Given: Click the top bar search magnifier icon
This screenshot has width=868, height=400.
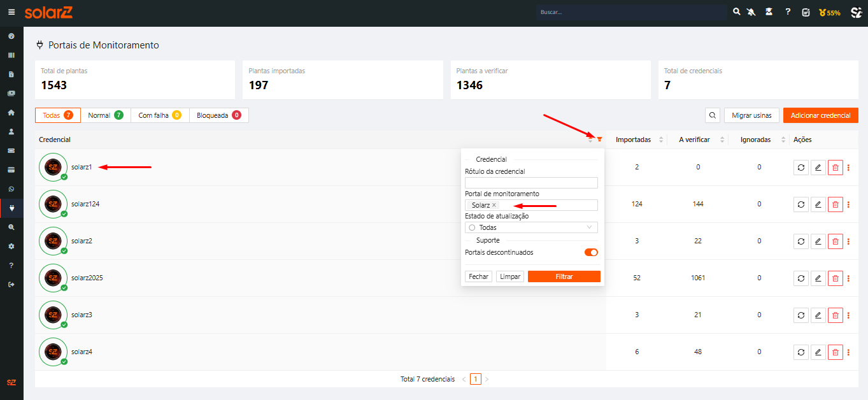Looking at the screenshot, I should [x=737, y=12].
